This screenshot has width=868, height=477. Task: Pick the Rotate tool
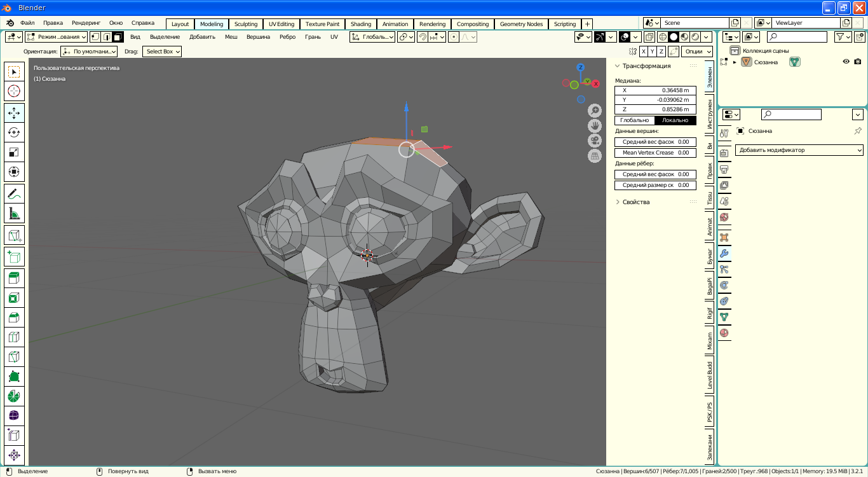point(14,132)
